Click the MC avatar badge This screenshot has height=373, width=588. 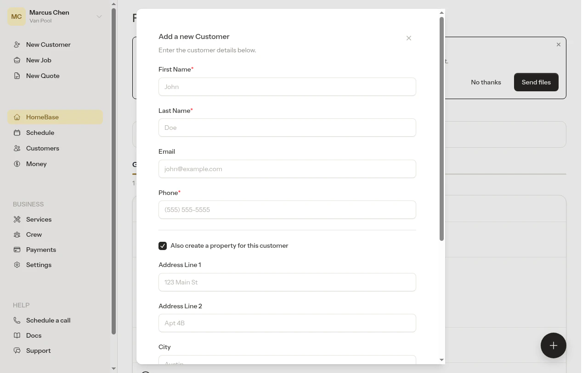pos(17,17)
